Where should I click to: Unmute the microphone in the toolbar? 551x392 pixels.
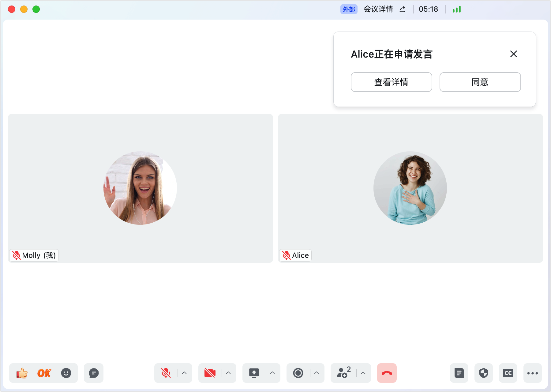coord(166,373)
